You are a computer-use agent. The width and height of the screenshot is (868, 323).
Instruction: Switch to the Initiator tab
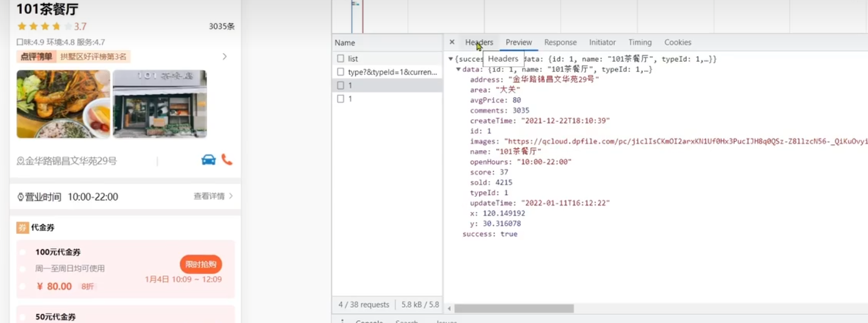tap(602, 42)
